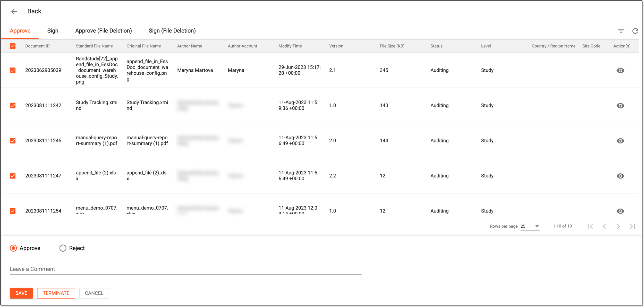644x307 pixels.
Task: Select the Approve radio button
Action: point(13,248)
